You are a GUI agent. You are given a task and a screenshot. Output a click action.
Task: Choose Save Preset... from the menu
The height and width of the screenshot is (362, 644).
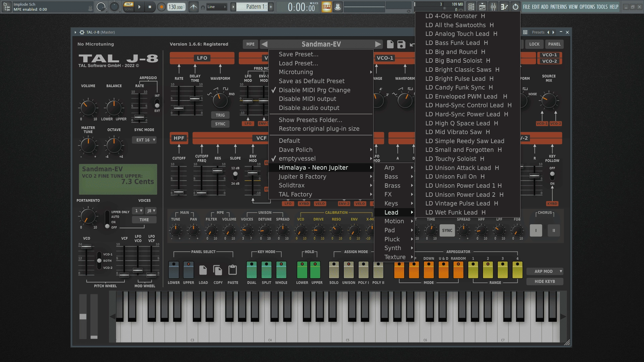(321, 54)
